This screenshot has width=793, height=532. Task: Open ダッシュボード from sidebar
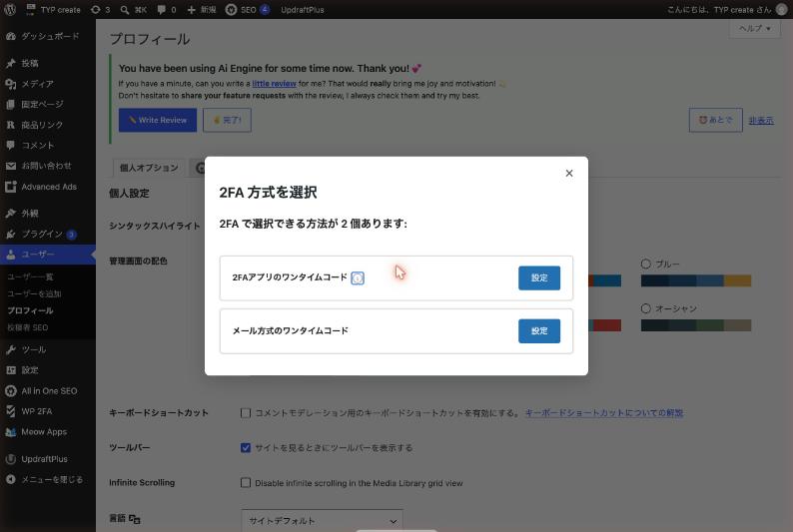(x=48, y=36)
